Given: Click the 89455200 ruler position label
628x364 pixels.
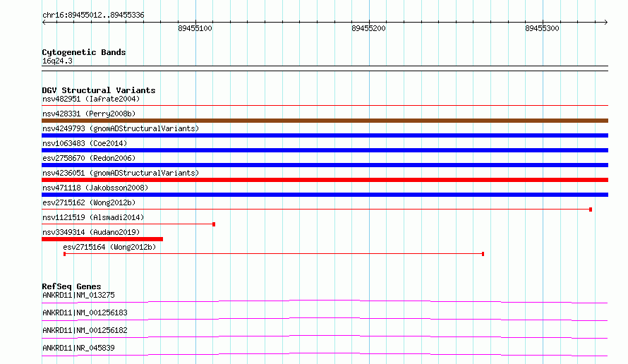Looking at the screenshot, I should pos(368,28).
